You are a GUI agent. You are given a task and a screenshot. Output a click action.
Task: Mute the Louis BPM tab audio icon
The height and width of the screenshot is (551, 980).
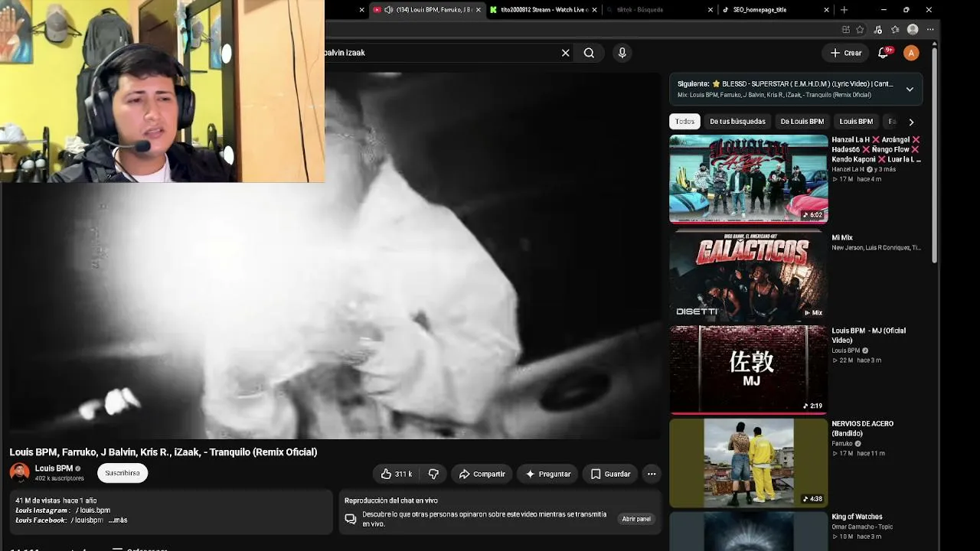(388, 10)
